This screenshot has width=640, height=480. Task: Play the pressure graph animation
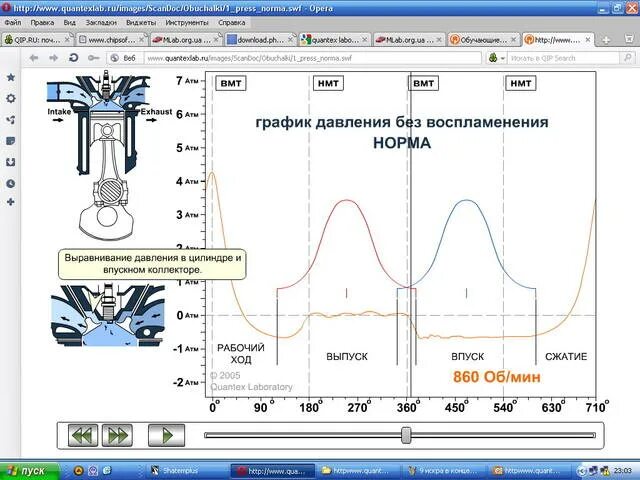(x=167, y=436)
